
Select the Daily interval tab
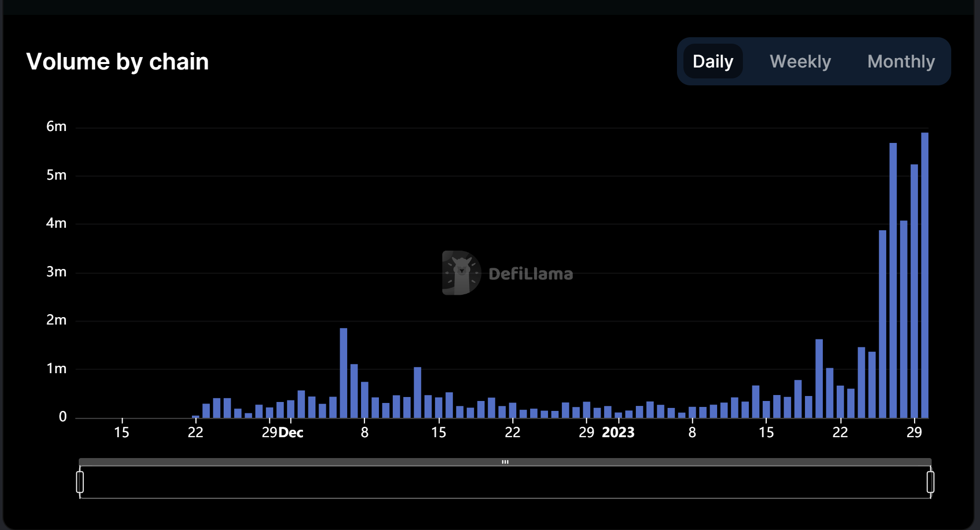click(713, 61)
